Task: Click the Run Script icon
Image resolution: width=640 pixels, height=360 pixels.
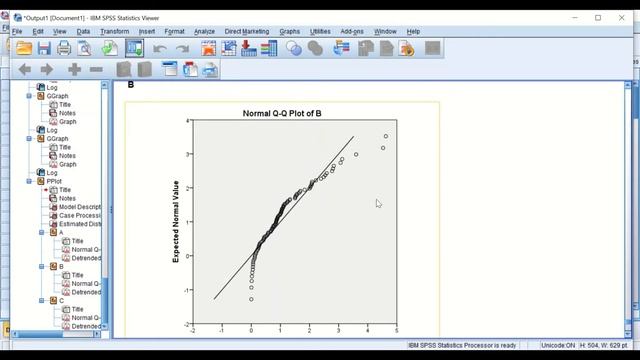Action: click(407, 49)
